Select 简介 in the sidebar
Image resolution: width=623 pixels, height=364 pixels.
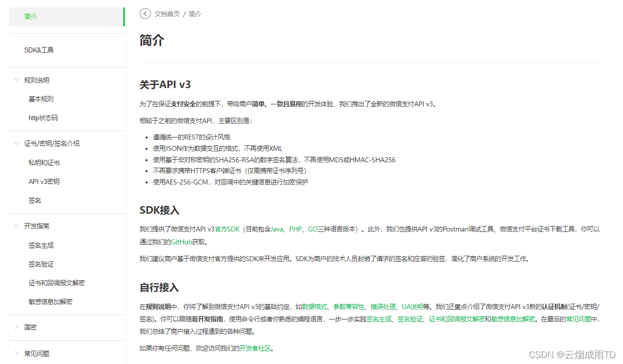67,16
